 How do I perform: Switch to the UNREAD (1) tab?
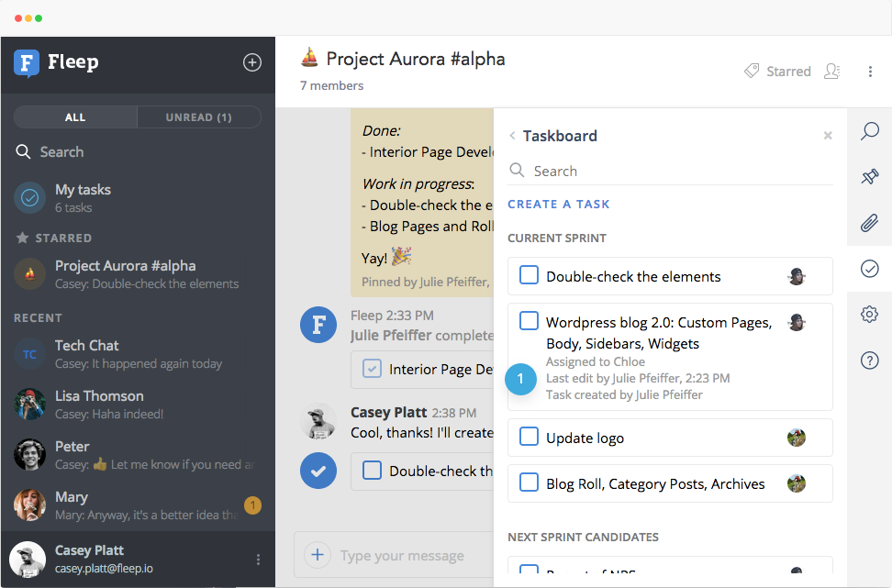[x=198, y=117]
